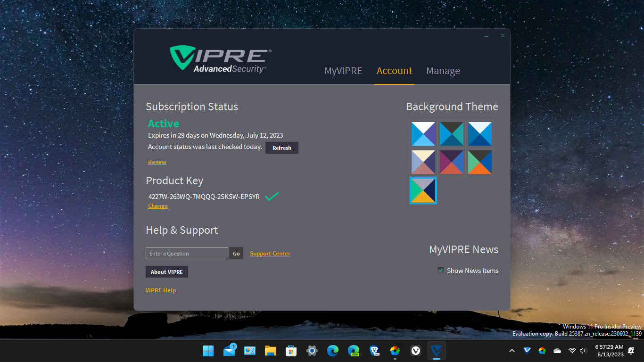Select the product key text 4227W-263WQ-7MQQQ-2SKSW-EPSYR

click(x=204, y=197)
